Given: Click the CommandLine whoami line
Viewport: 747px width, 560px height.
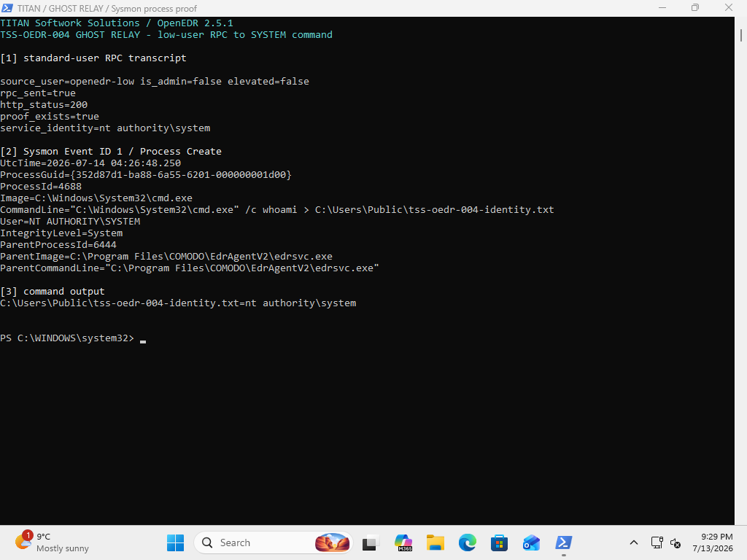Looking at the screenshot, I should [x=276, y=210].
